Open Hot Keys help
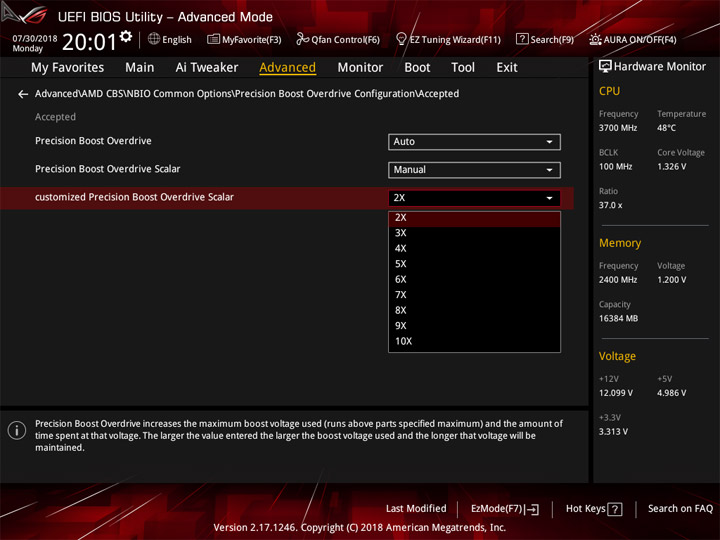Viewport: 720px width, 540px height. (x=594, y=509)
